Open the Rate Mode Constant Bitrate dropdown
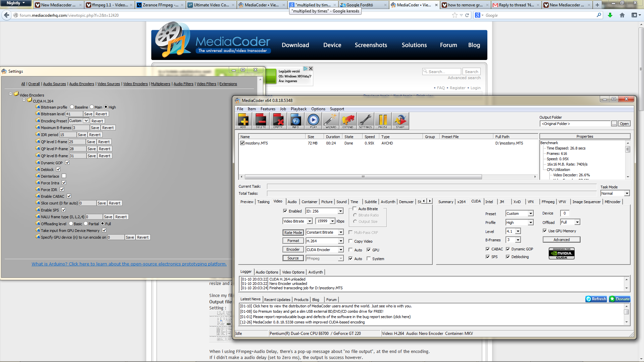 (x=341, y=232)
